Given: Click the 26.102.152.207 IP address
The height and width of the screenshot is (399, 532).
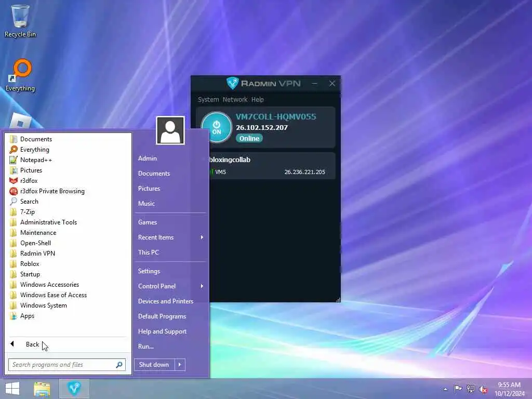Looking at the screenshot, I should 262,128.
